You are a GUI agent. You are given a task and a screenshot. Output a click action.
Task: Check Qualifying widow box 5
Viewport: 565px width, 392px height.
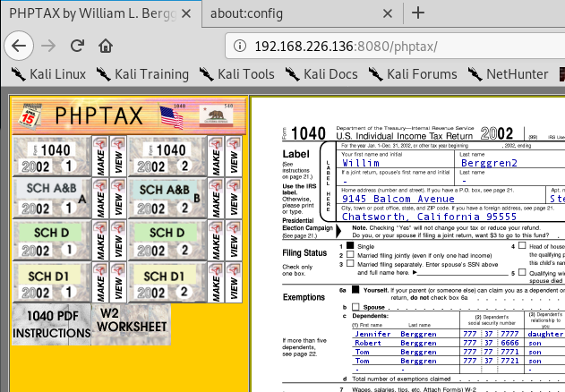click(x=522, y=272)
